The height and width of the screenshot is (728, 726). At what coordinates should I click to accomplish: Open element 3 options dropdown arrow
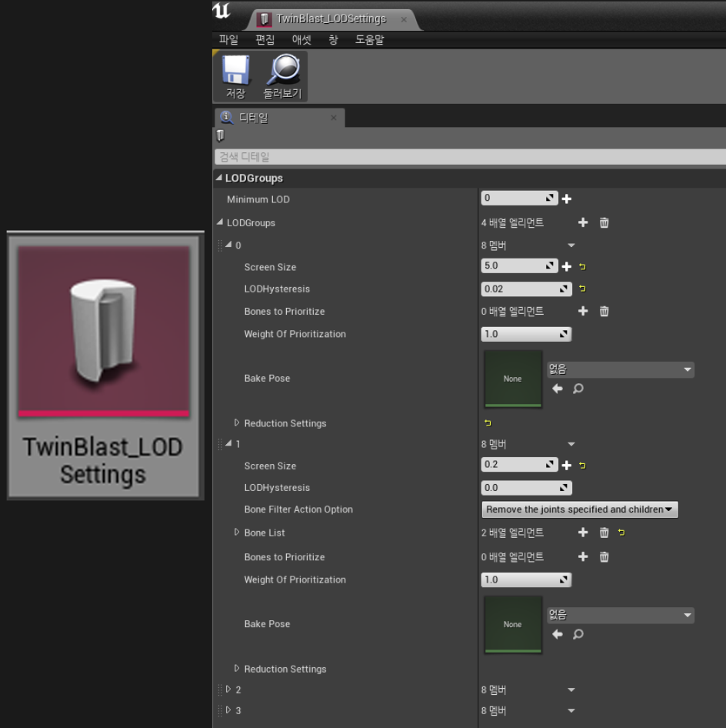pos(571,711)
